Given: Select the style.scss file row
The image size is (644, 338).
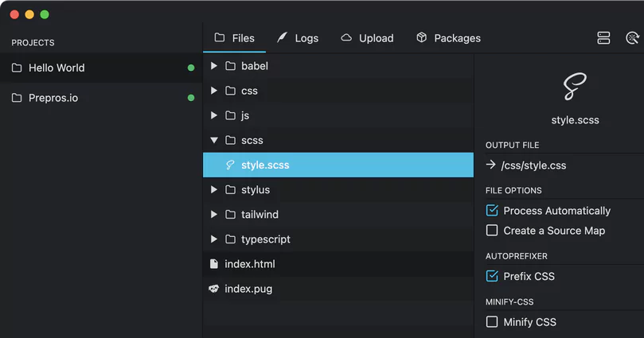Looking at the screenshot, I should coord(338,165).
